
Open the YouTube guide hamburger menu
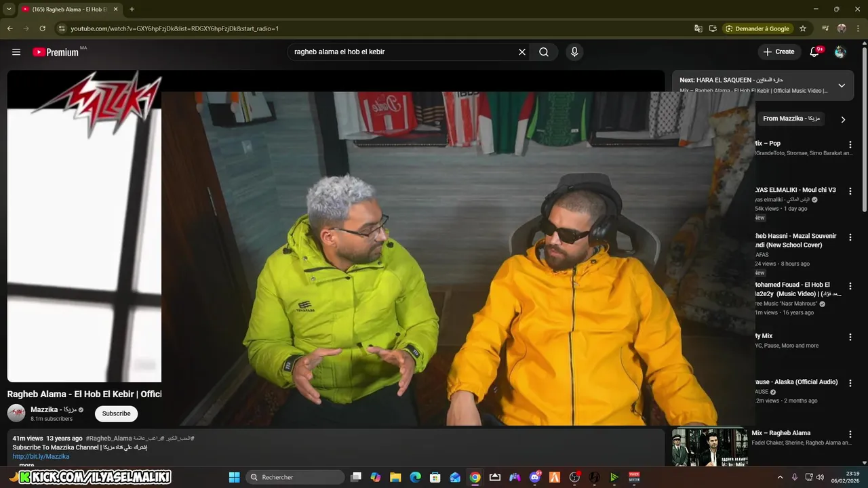click(x=16, y=52)
